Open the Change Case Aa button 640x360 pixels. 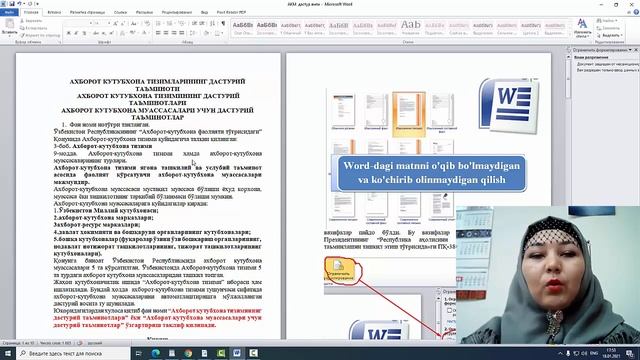click(134, 24)
